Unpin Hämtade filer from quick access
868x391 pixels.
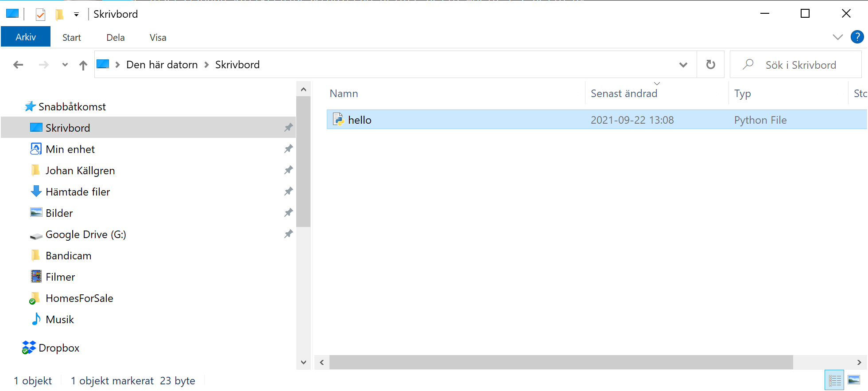[x=288, y=192]
